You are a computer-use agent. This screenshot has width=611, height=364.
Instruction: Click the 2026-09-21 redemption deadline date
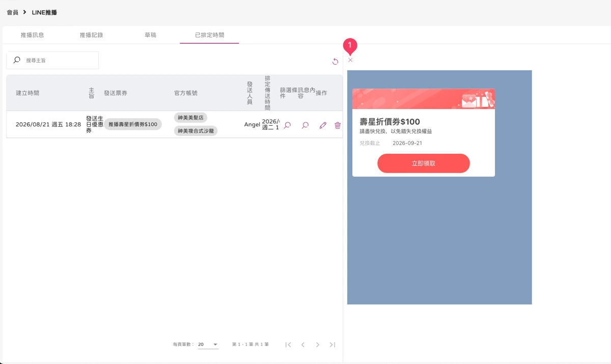click(407, 143)
